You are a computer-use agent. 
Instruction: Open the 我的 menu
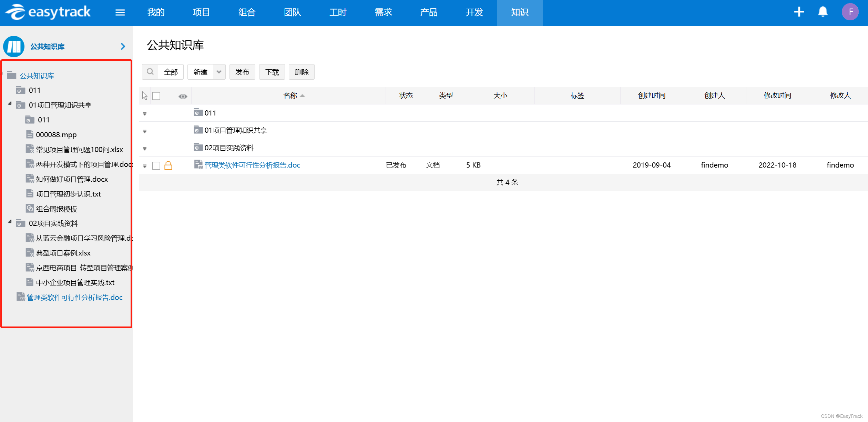(x=156, y=12)
